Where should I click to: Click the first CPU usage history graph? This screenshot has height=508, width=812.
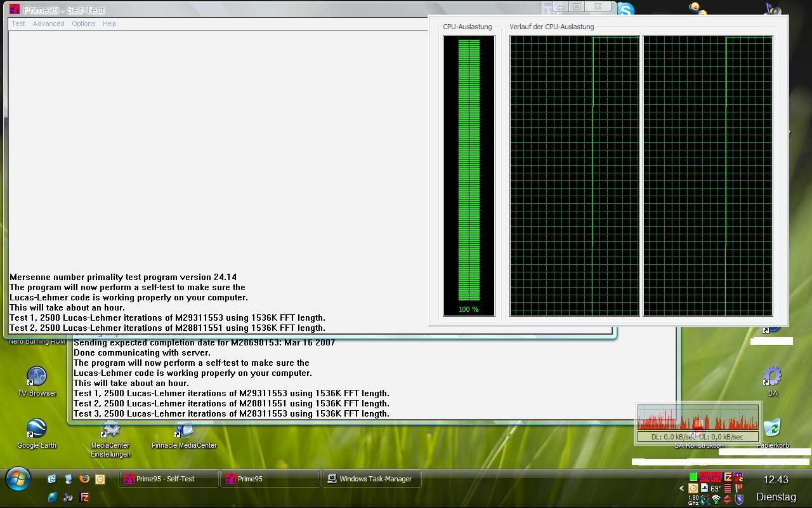[575, 176]
